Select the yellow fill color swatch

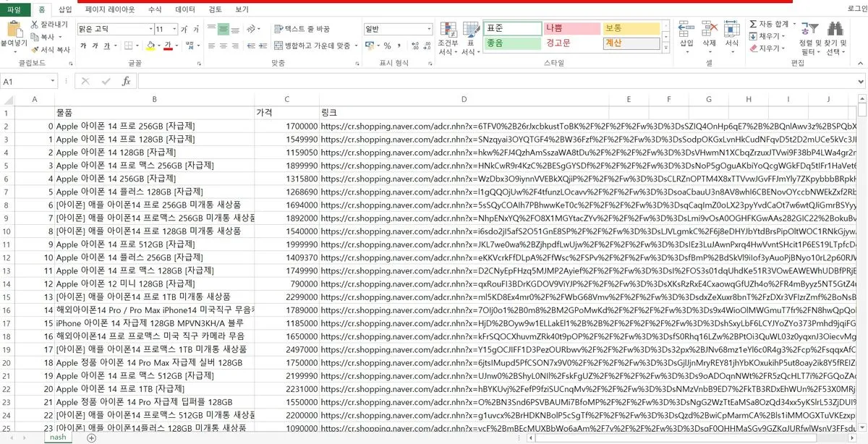150,48
